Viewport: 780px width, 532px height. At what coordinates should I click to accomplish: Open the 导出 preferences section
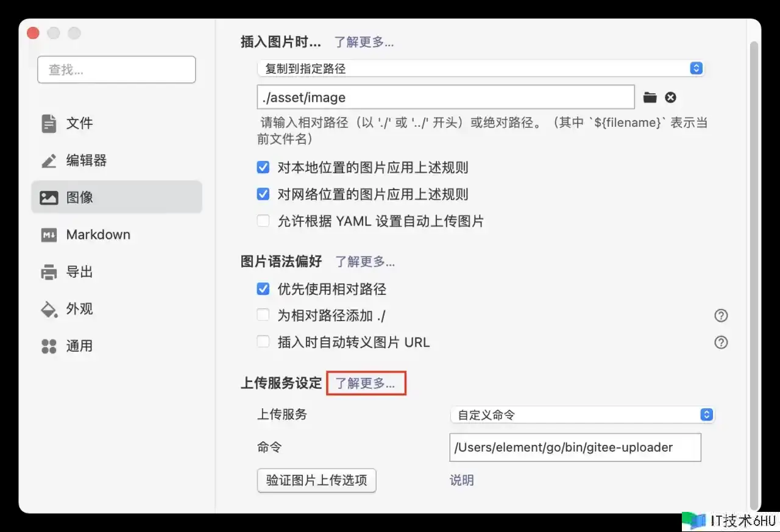pos(116,272)
